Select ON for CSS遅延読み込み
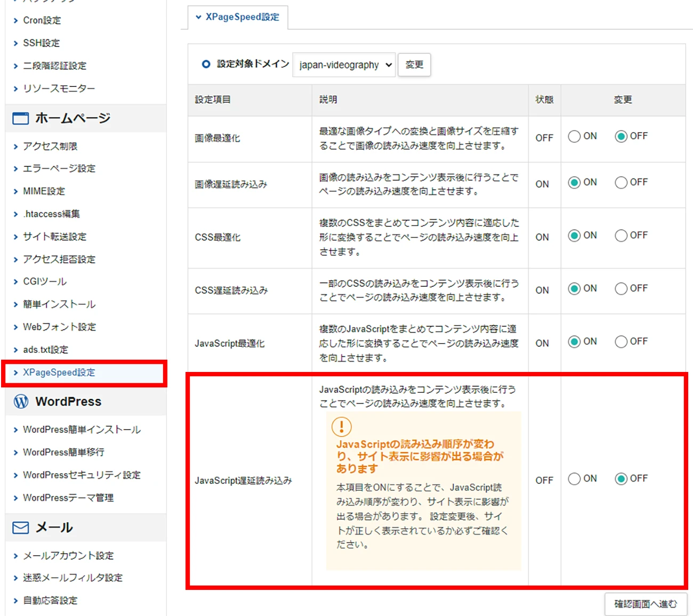 [574, 289]
